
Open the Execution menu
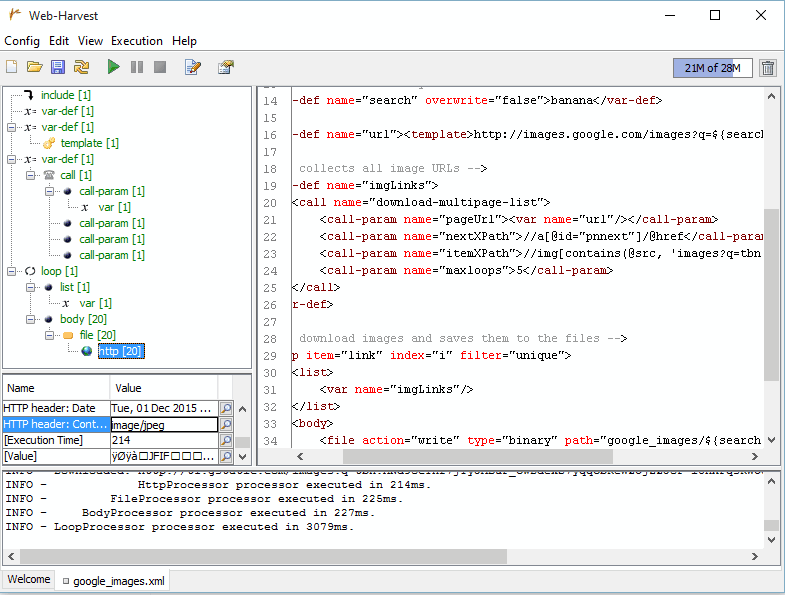pyautogui.click(x=137, y=41)
